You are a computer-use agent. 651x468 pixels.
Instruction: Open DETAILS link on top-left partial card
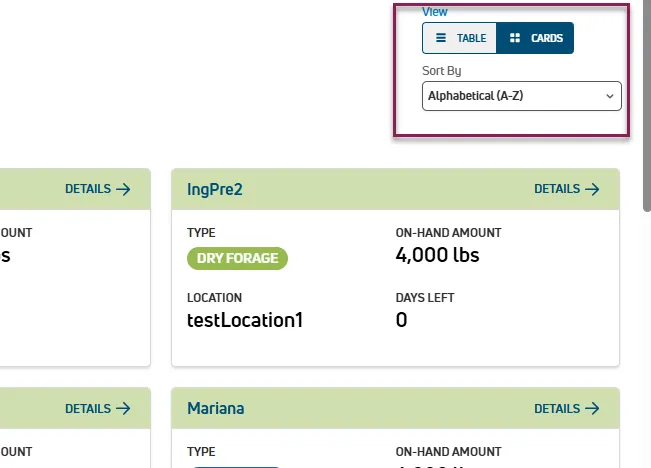tap(98, 189)
